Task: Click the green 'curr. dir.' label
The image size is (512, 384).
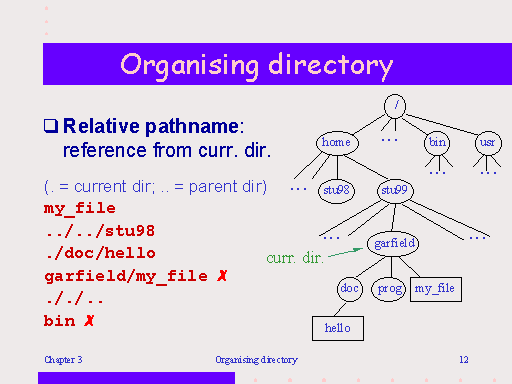Action: (295, 258)
